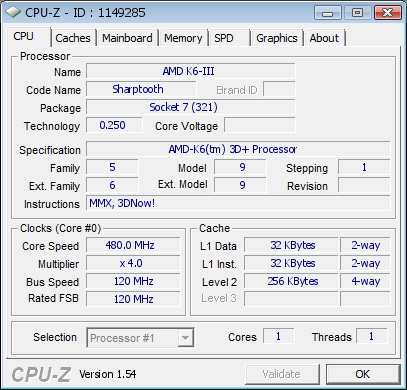
Task: Click the Family value 5
Action: point(112,167)
